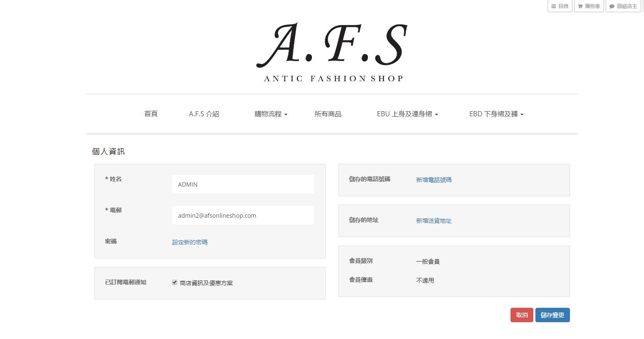
Task: Click the 姓名 name input field
Action: (243, 184)
